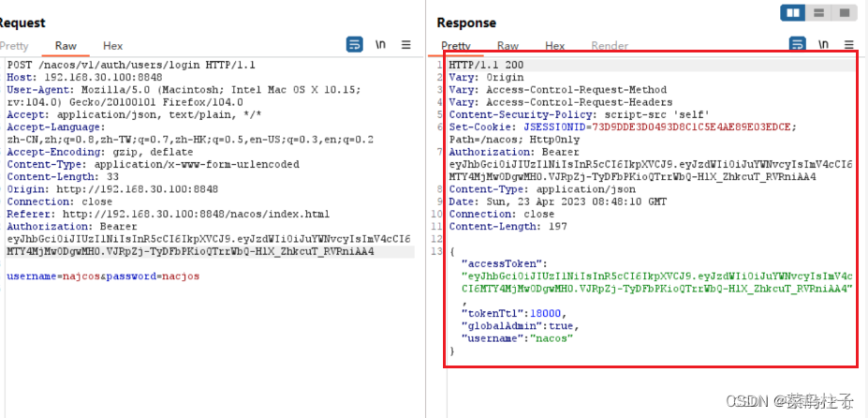This screenshot has width=868, height=418.
Task: Click the HTTP/1.1 200 status line
Action: (486, 65)
